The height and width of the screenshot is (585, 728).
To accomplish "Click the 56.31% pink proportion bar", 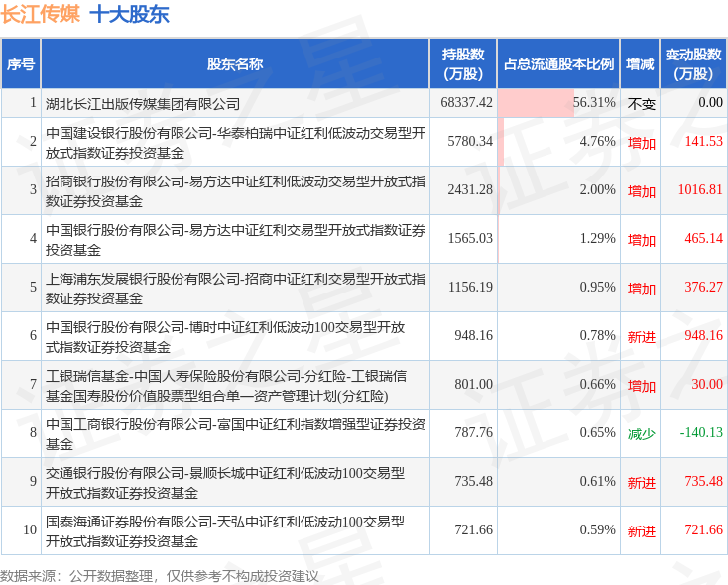I will coord(536,103).
